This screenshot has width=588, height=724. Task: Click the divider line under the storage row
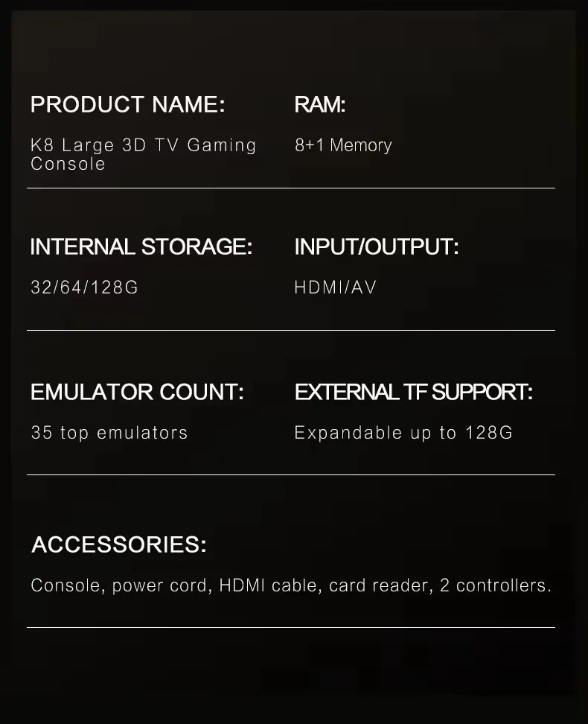tap(291, 330)
